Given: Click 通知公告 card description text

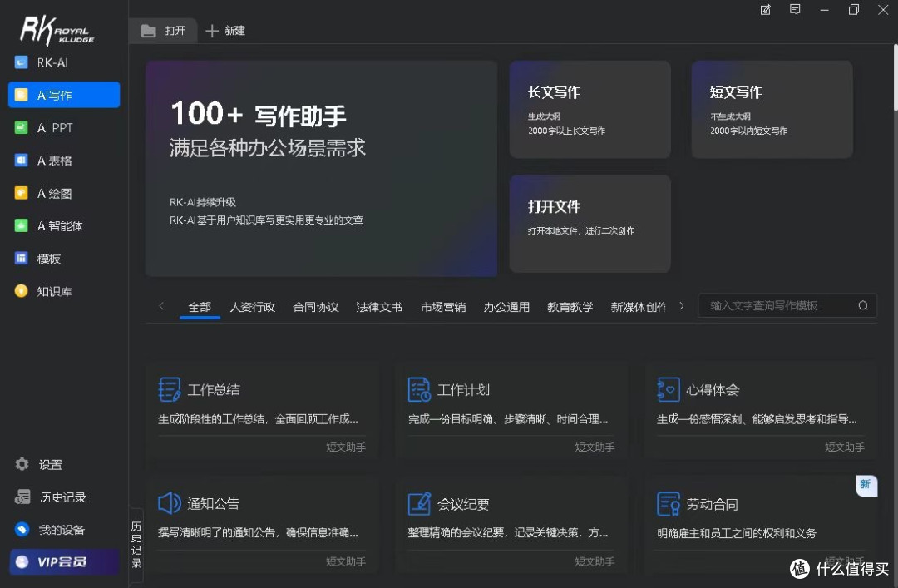Looking at the screenshot, I should coord(258,533).
